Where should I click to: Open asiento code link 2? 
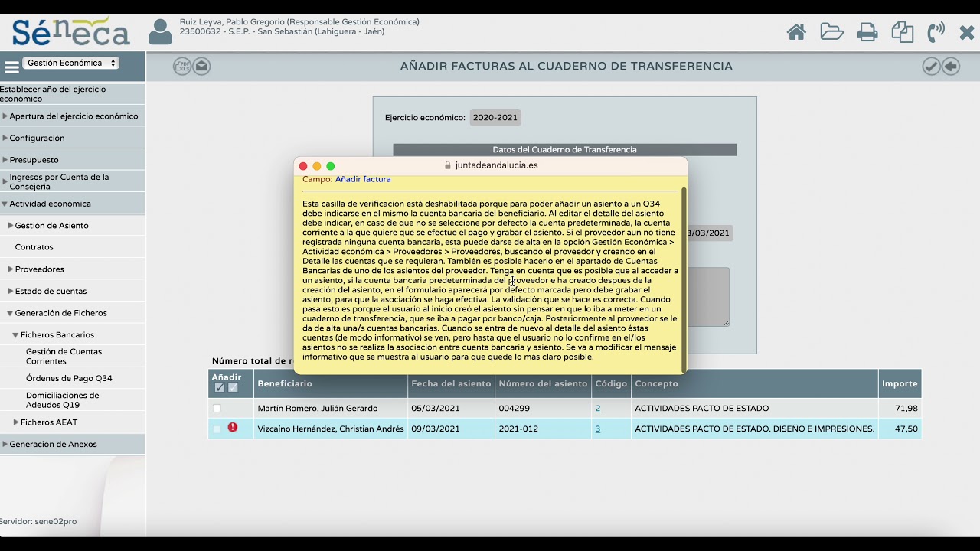click(598, 409)
